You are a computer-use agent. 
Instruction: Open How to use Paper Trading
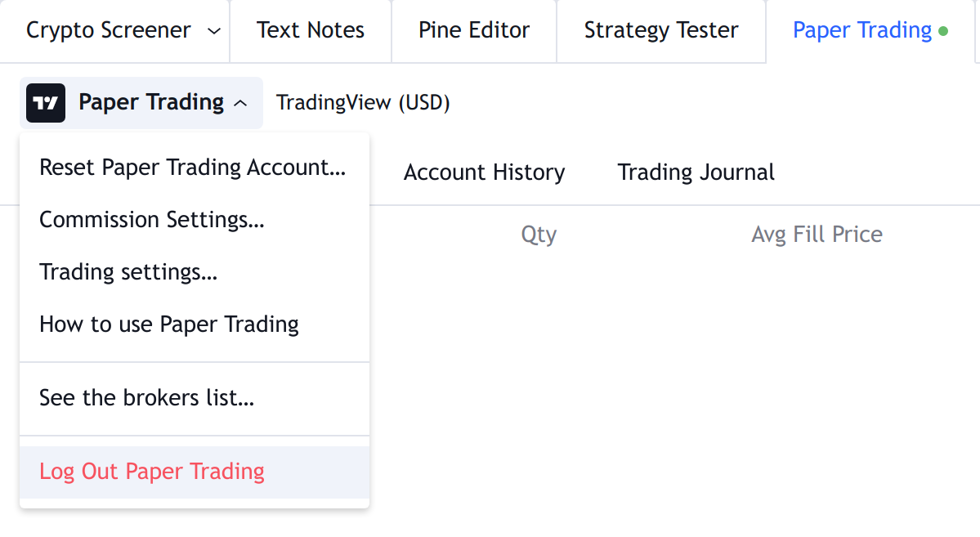[195, 324]
